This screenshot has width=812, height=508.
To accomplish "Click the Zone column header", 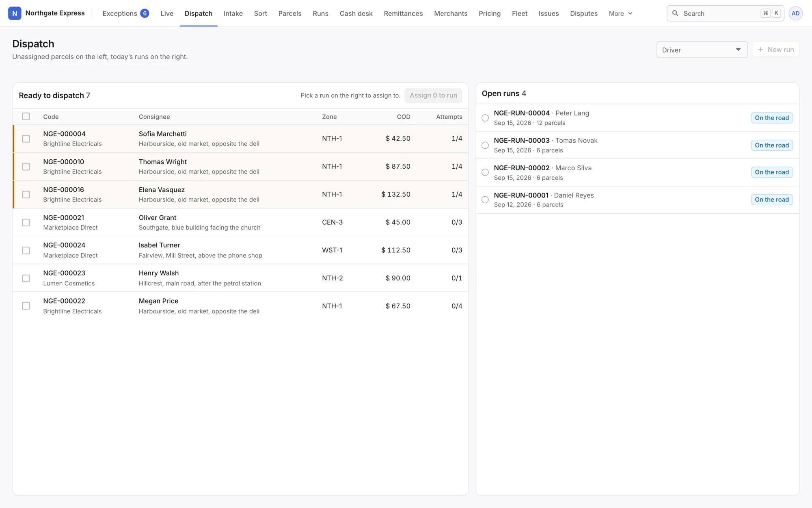I will click(x=329, y=117).
